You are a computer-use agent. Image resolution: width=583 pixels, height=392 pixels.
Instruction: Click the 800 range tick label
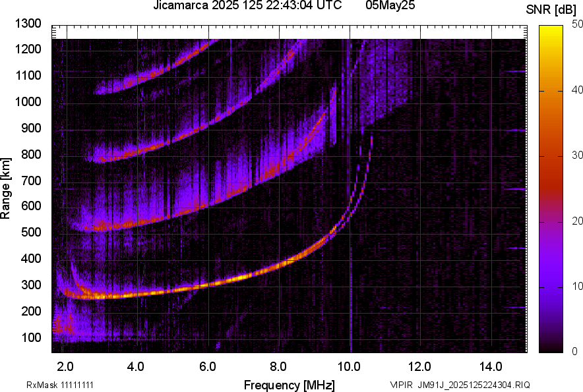31,154
